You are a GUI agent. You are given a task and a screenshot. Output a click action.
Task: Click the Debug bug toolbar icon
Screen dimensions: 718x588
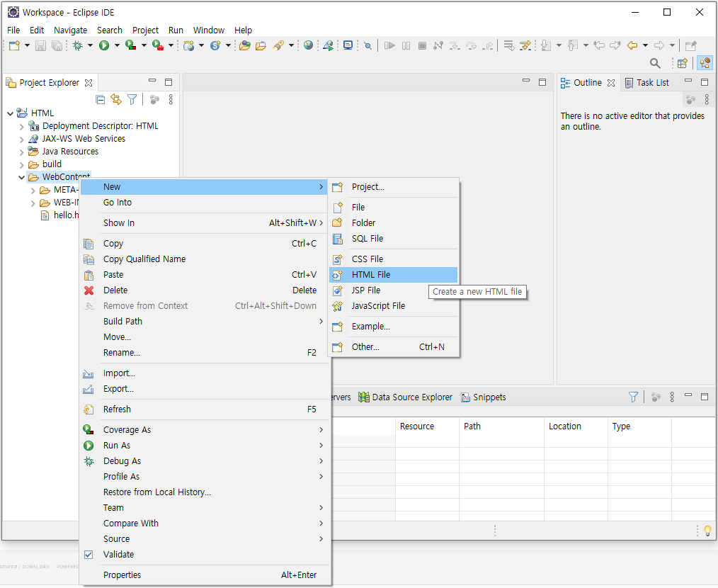(x=78, y=45)
